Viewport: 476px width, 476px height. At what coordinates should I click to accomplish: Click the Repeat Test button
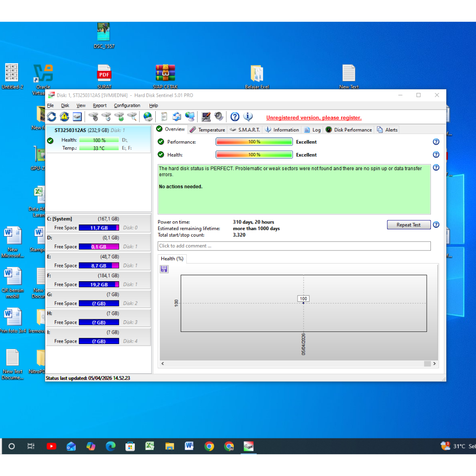click(409, 225)
